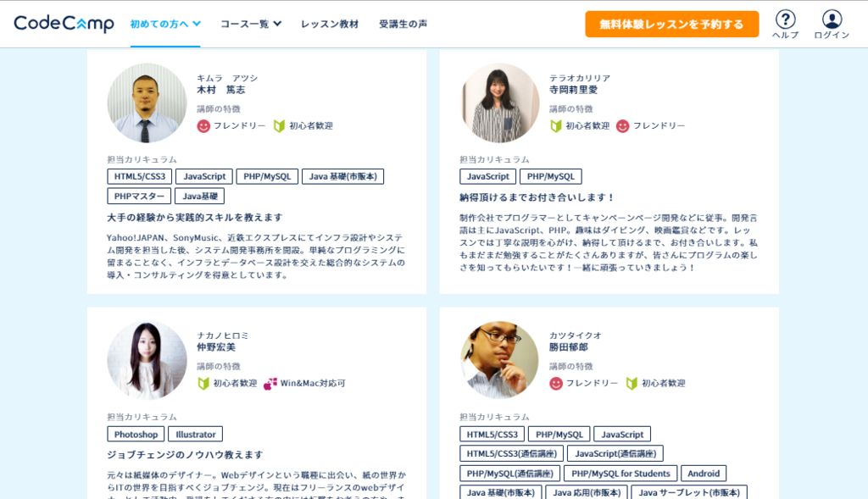Select the JavaScript(通信講座) tag
Viewport: 868px width, 499px height.
pyautogui.click(x=615, y=453)
